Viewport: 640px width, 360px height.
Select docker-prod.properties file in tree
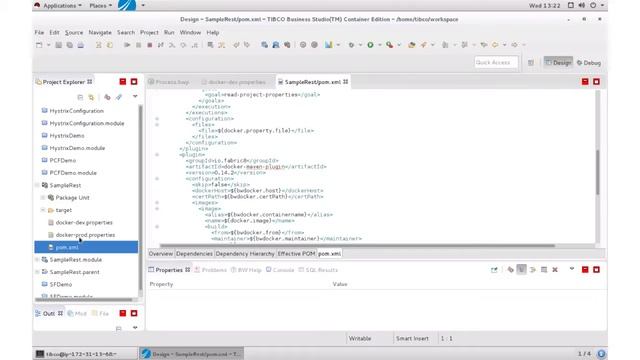point(85,235)
